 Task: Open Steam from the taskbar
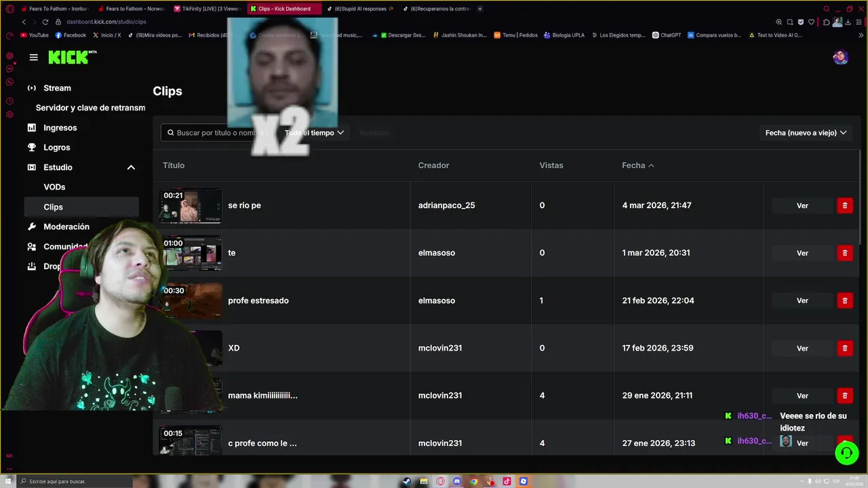click(406, 481)
